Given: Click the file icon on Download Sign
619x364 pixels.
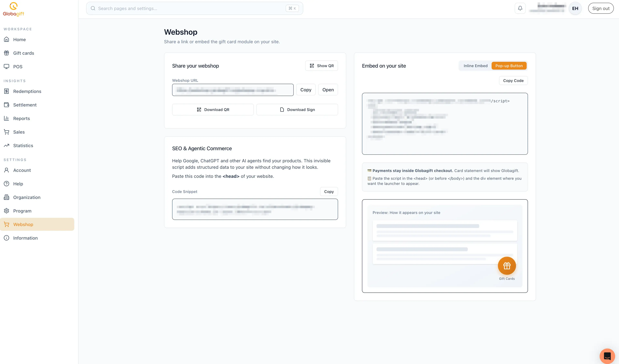Looking at the screenshot, I should point(282,109).
